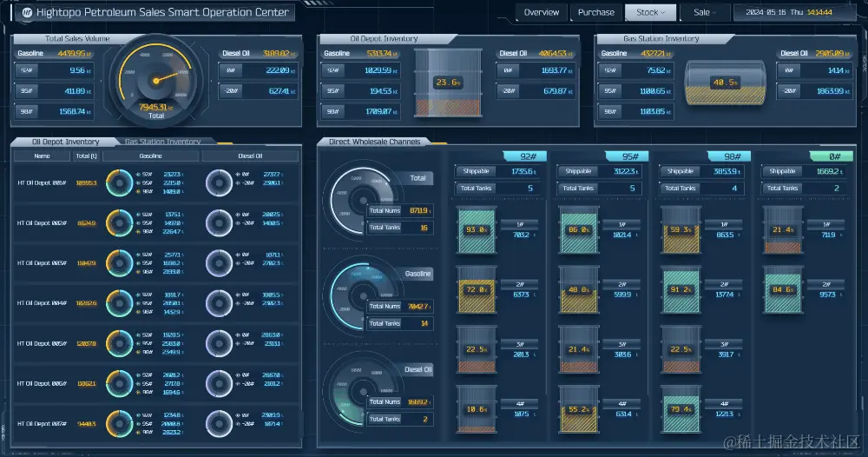This screenshot has height=457, width=868.
Task: Click the gasoline donut chart for HT Oil Depot 003#
Action: 119,263
